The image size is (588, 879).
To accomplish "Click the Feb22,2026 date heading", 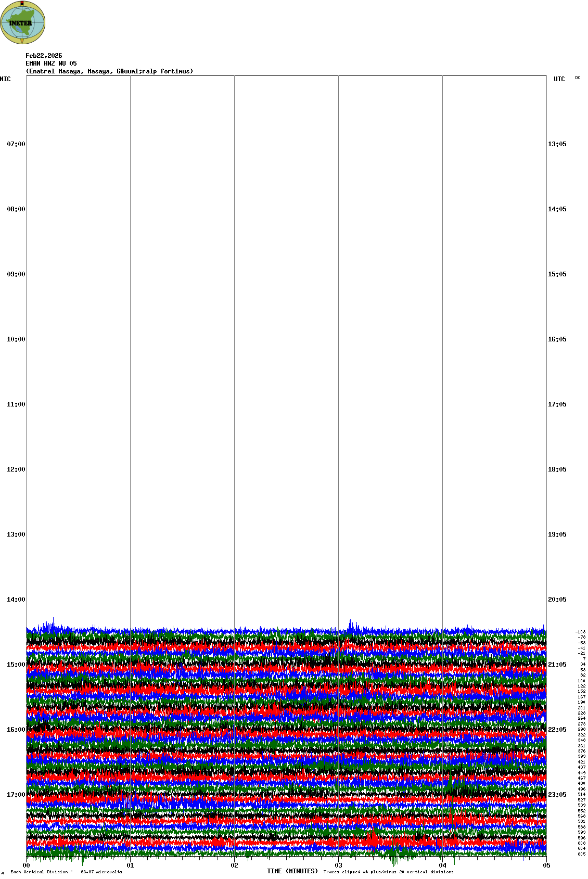I will (x=44, y=56).
